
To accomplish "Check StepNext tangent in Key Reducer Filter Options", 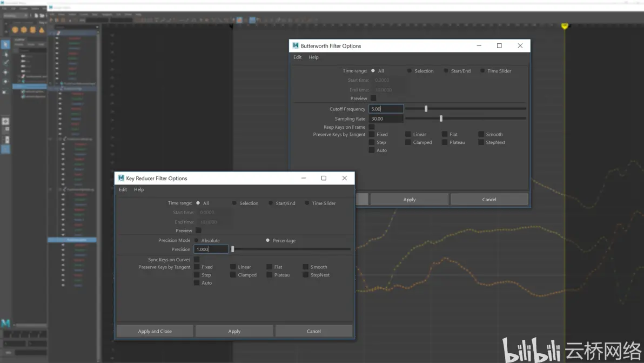I will (306, 275).
